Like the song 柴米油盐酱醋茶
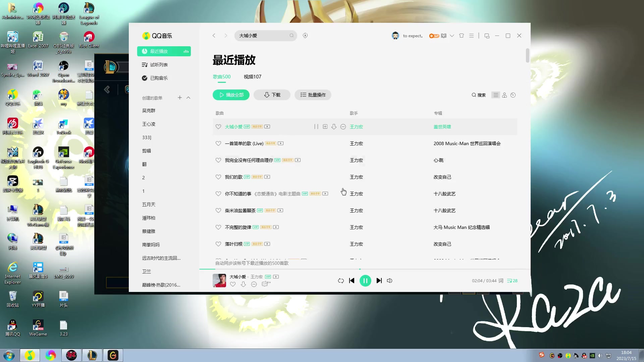 point(218,210)
